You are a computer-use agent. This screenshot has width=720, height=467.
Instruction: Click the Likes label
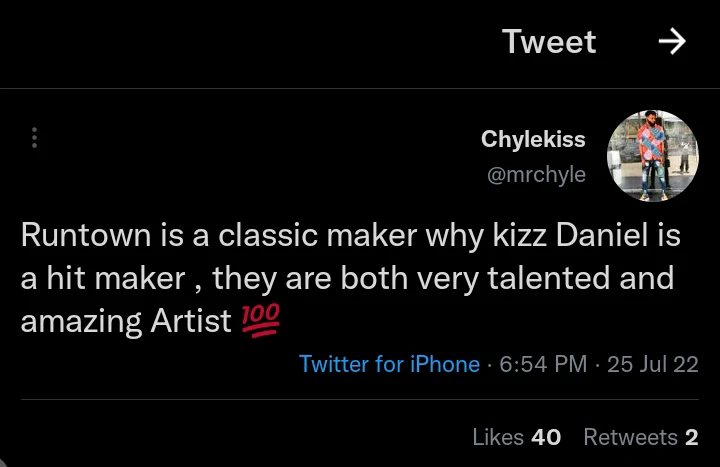pyautogui.click(x=498, y=437)
